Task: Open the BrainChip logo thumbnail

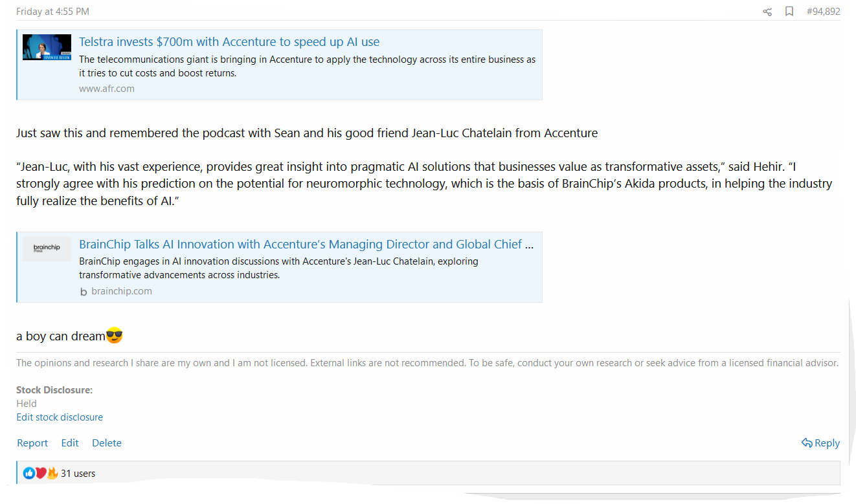Action: click(x=47, y=248)
